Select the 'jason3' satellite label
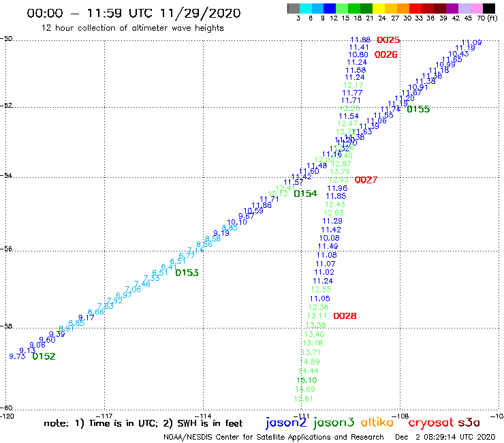The width and height of the screenshot is (504, 443). tap(334, 423)
